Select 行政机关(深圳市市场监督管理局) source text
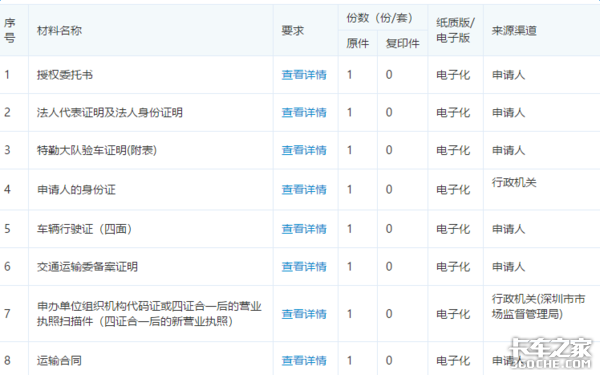Viewport: 600px width, 375px height. [x=538, y=307]
